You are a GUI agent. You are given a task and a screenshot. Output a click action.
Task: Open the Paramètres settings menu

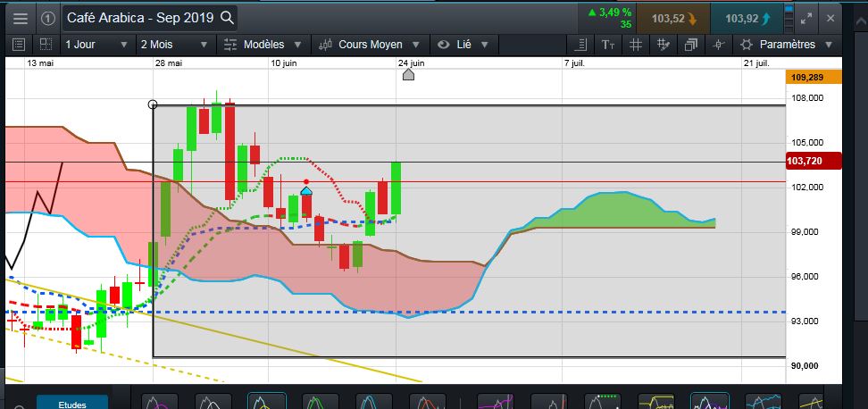[x=786, y=45]
